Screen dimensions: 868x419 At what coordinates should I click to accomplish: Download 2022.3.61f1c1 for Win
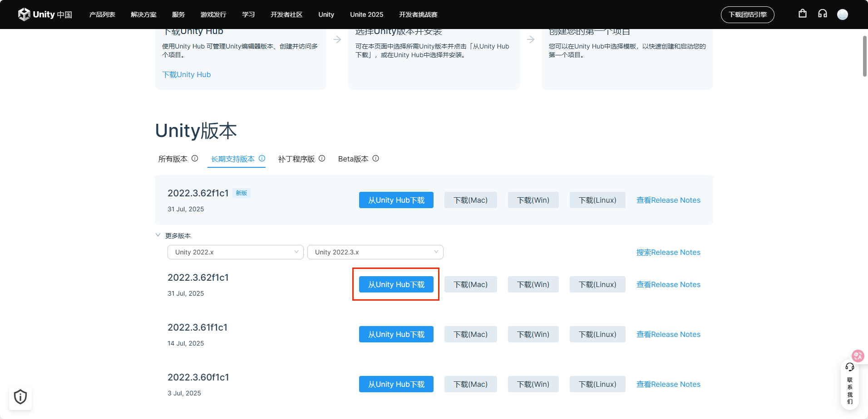coord(533,334)
